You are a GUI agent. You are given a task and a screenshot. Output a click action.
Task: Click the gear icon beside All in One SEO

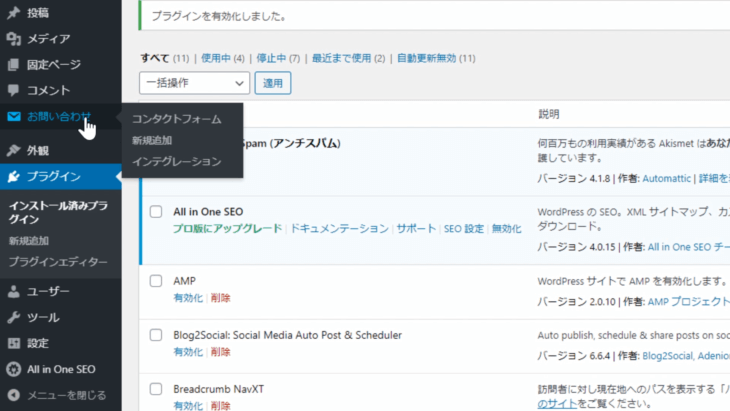tap(14, 369)
